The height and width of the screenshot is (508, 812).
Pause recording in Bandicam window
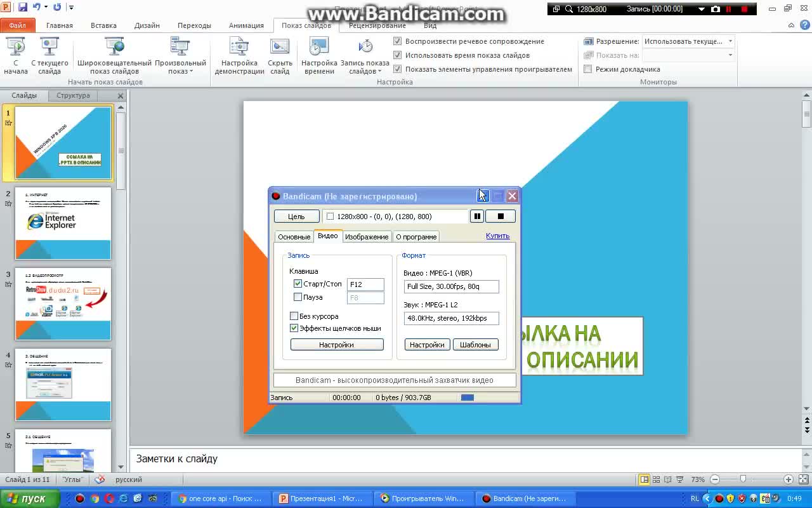point(476,217)
